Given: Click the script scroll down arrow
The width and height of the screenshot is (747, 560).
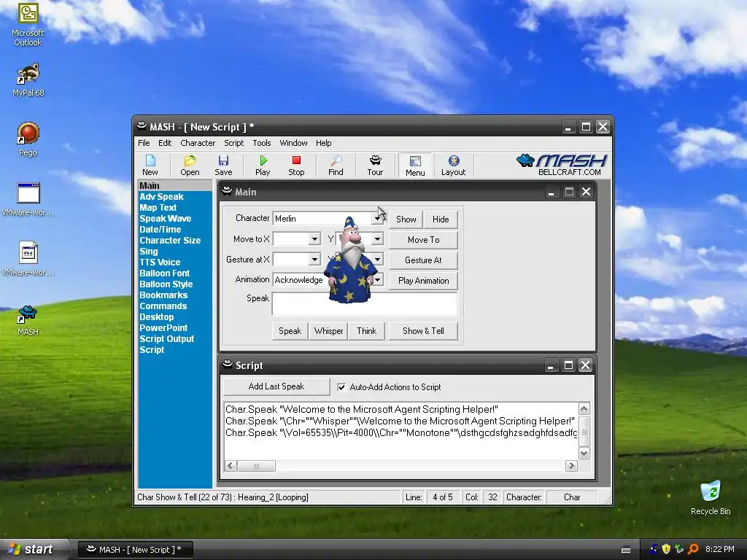Looking at the screenshot, I should (584, 453).
